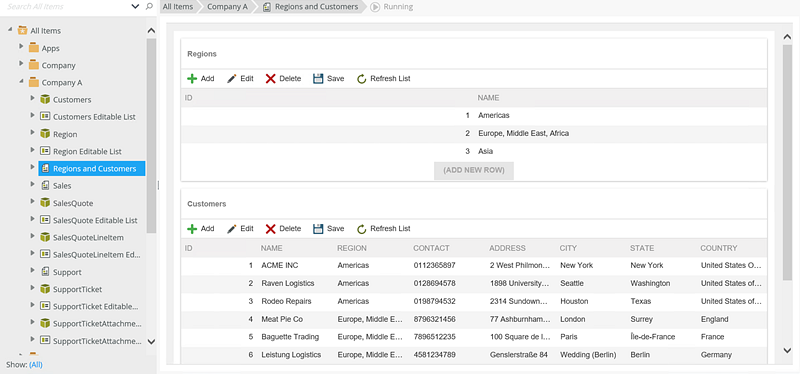Click the search magnifier icon
Screen dimensions: 800x374
click(149, 7)
